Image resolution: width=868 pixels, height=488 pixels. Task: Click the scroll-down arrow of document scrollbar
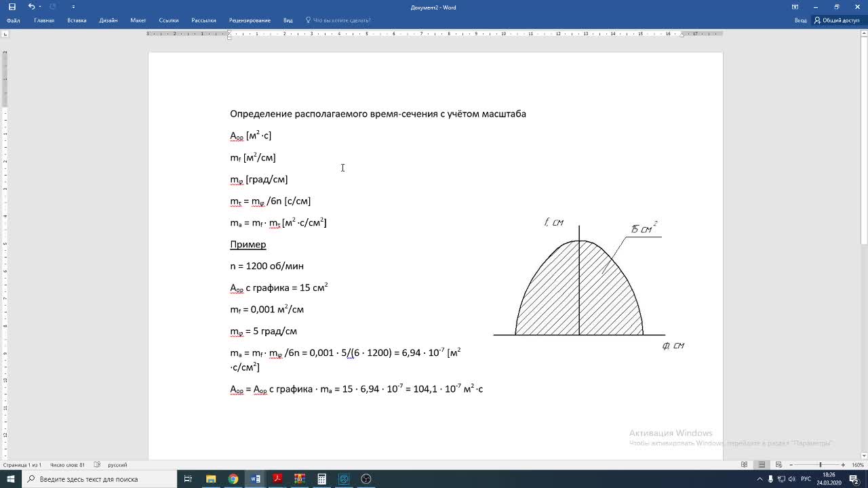click(864, 456)
